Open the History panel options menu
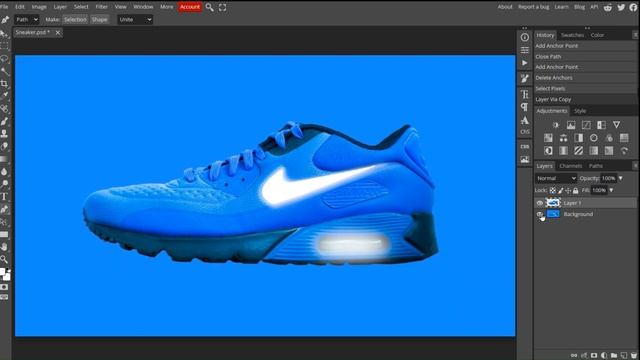Viewport: 640px width, 360px height. (636, 35)
